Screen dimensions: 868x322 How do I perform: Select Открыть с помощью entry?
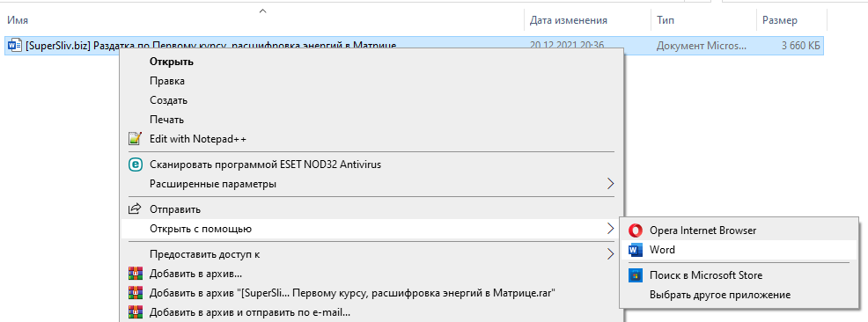pos(372,229)
